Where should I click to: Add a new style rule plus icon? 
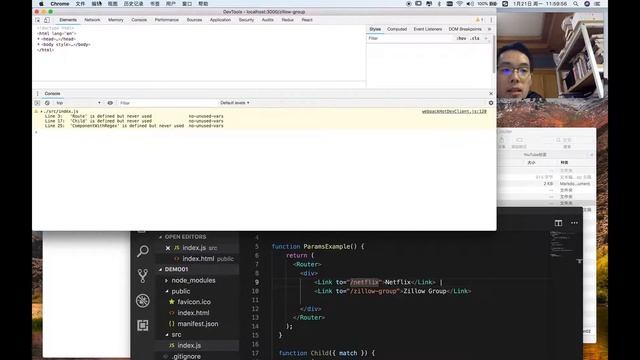coord(486,38)
